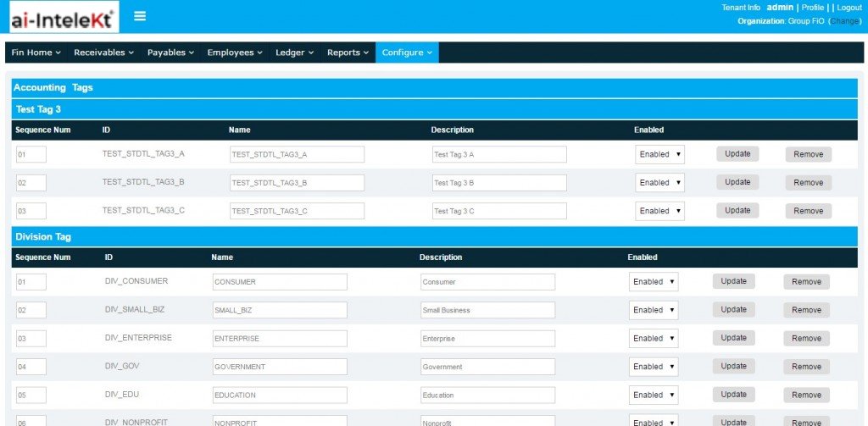The image size is (868, 426).
Task: Click the DIV_SMALL_BIZ ID text
Action: click(135, 309)
